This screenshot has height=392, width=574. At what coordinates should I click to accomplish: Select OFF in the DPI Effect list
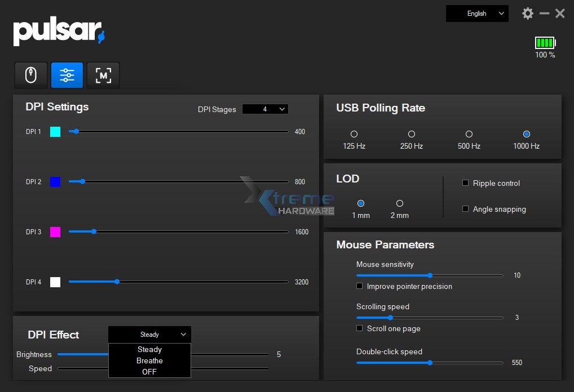(x=149, y=372)
